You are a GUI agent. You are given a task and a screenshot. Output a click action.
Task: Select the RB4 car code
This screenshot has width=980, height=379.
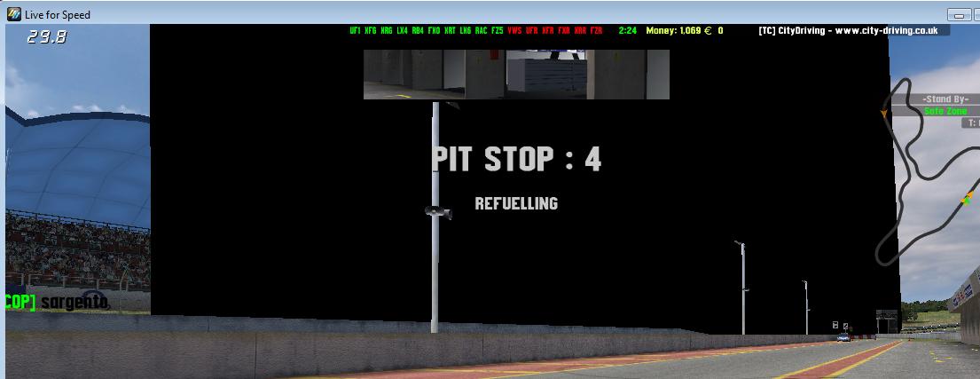tap(418, 30)
